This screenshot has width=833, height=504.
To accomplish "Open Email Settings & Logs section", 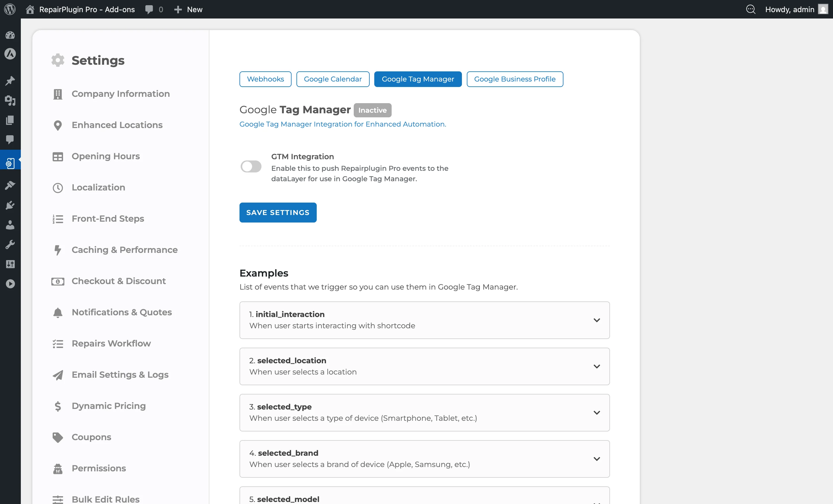I will point(120,375).
